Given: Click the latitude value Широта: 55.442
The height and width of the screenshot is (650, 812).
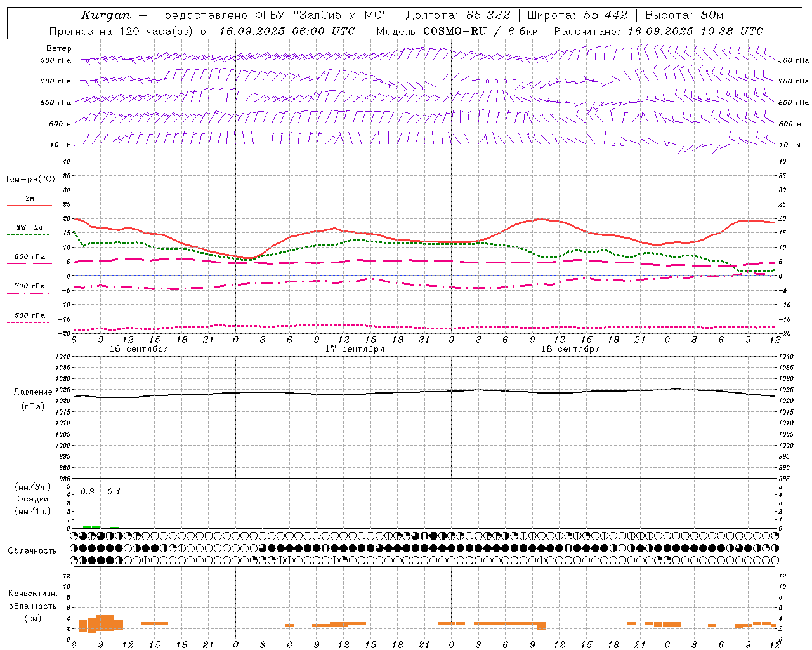Looking at the screenshot, I should click(x=577, y=15).
